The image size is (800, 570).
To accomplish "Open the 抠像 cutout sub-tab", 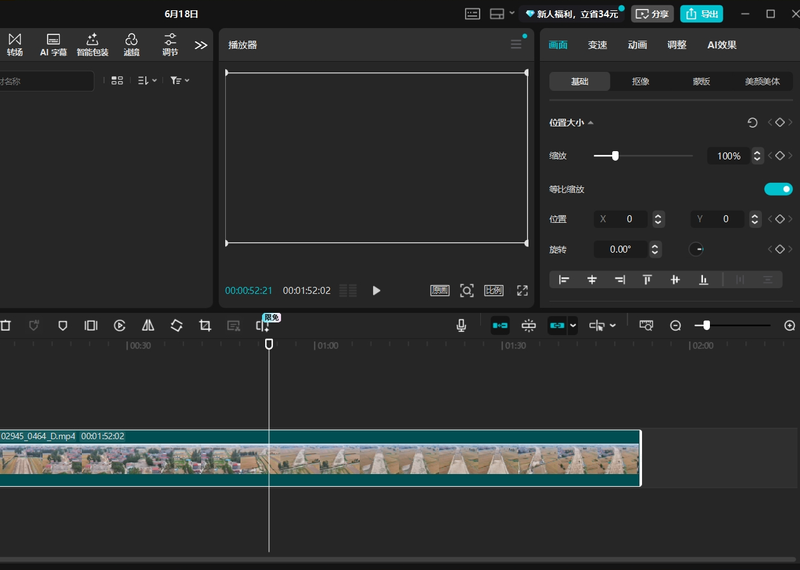I will (x=640, y=81).
